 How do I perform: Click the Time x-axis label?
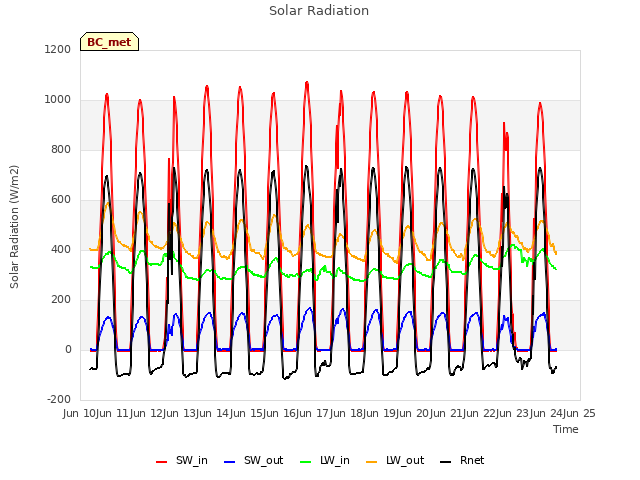pos(566,429)
